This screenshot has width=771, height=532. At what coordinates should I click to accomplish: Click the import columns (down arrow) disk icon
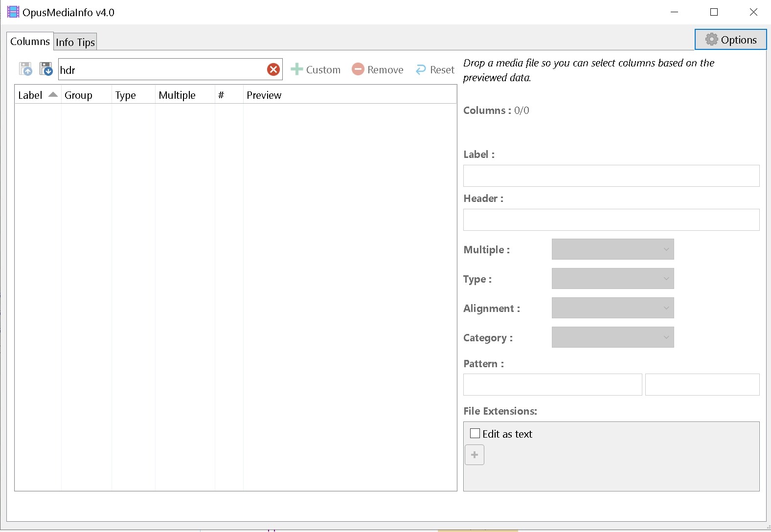(46, 69)
